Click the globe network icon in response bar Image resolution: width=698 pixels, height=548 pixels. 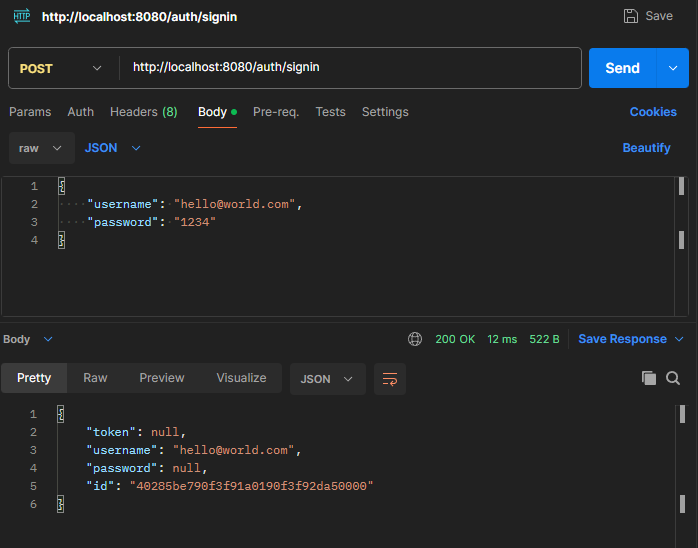[x=415, y=339]
